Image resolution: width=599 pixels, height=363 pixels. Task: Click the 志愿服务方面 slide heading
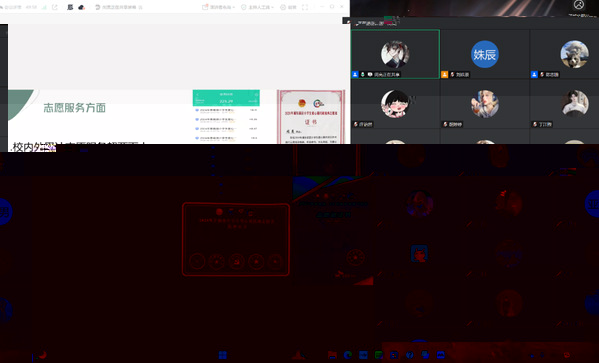(x=74, y=108)
